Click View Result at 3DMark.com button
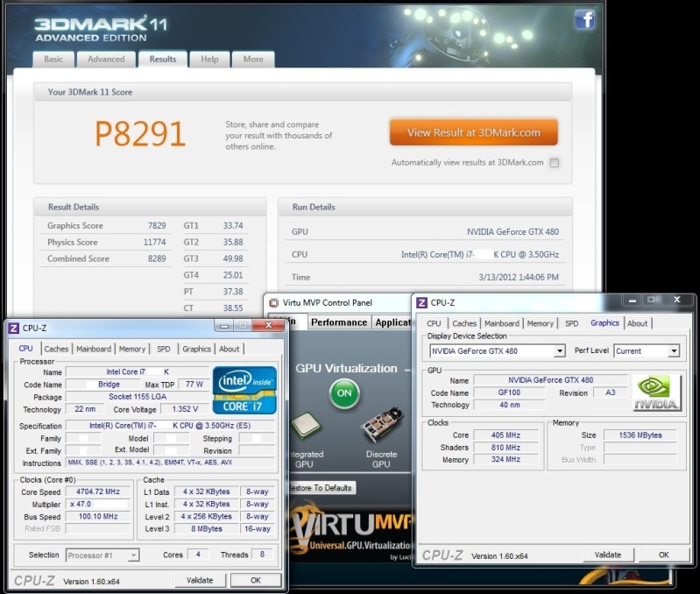The width and height of the screenshot is (700, 594). click(474, 132)
